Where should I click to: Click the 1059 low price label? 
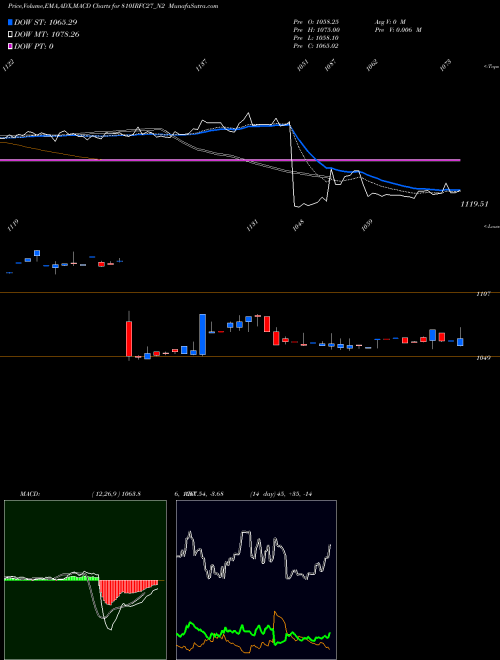pyautogui.click(x=367, y=226)
